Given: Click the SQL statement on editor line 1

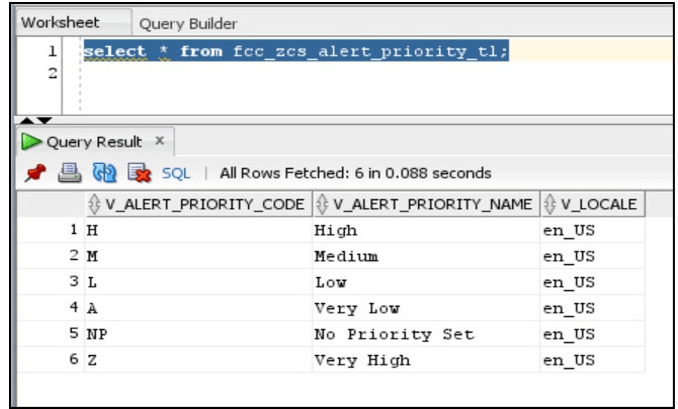Looking at the screenshot, I should (296, 51).
